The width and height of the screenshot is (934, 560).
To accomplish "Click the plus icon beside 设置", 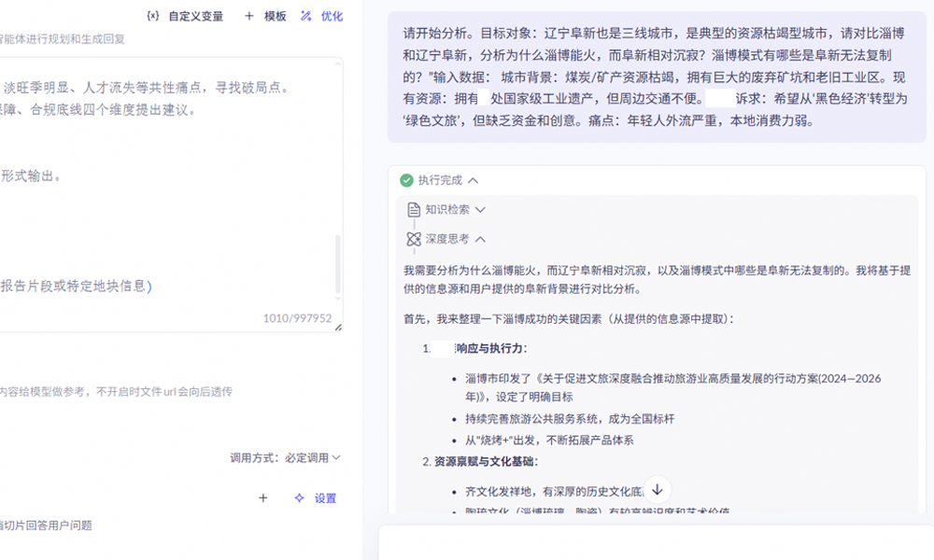I will (262, 498).
